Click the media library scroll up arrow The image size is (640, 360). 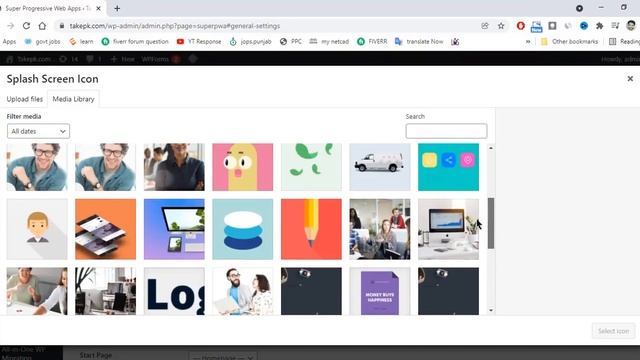click(x=491, y=148)
